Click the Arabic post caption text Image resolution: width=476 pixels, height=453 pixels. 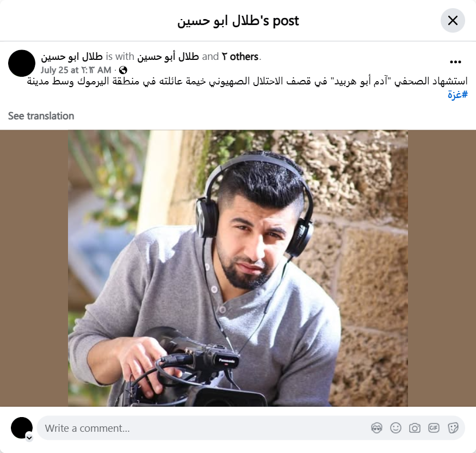coord(247,82)
